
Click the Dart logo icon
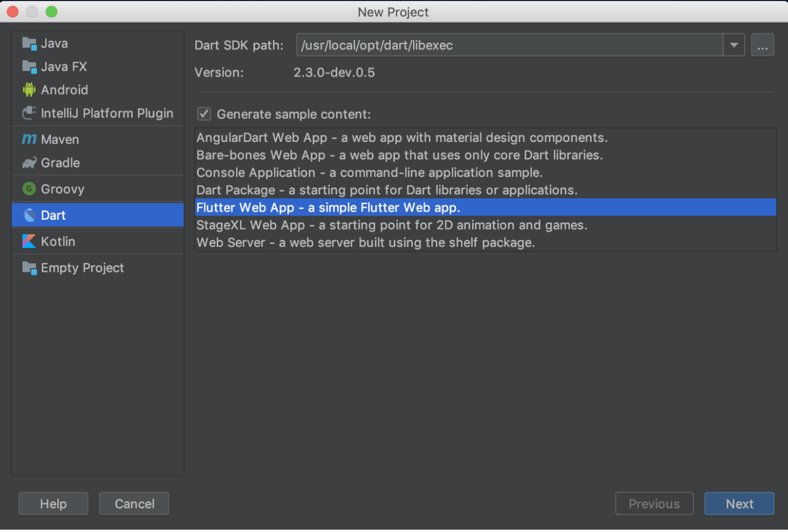tap(29, 215)
